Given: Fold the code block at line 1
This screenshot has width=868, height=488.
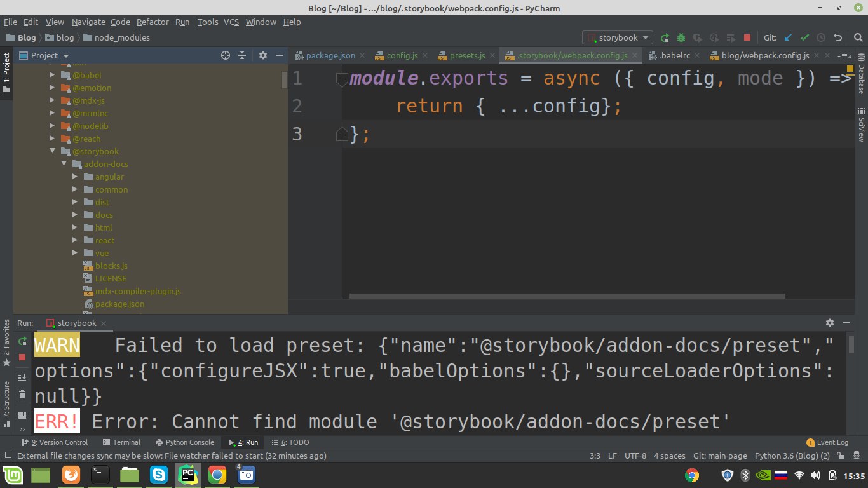Looking at the screenshot, I should click(x=341, y=79).
